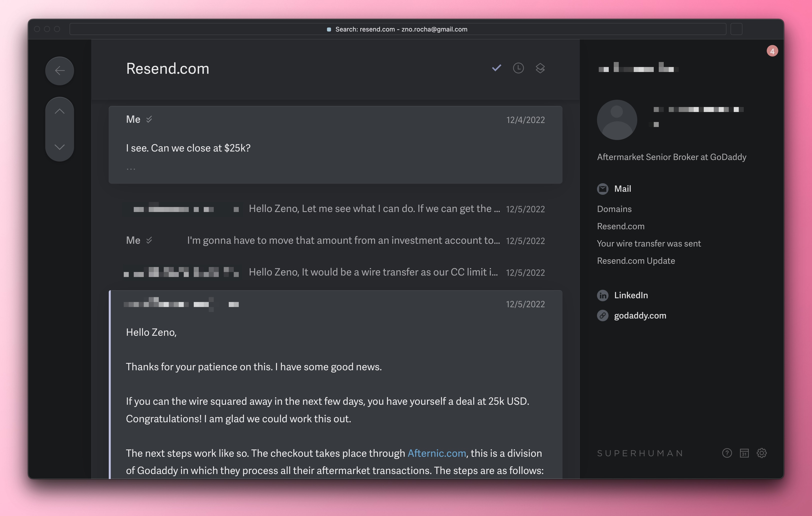Snooze conversation with the clock icon
Screen dimensions: 812x516
click(x=518, y=68)
